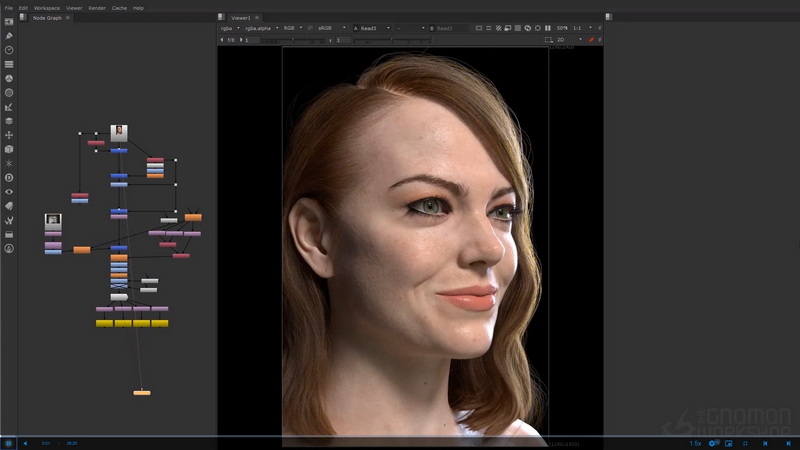This screenshot has height=450, width=800.
Task: Click the red paint-stroke icon in Viewer toolbar
Action: 591,39
